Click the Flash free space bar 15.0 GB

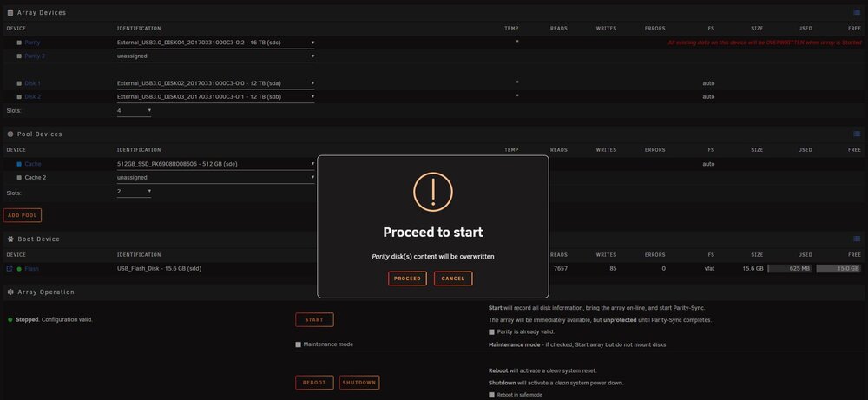(838, 268)
